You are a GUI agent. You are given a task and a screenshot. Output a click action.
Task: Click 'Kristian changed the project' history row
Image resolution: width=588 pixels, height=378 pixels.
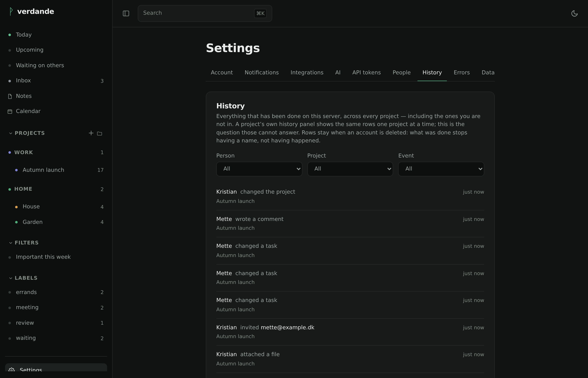coord(350,197)
